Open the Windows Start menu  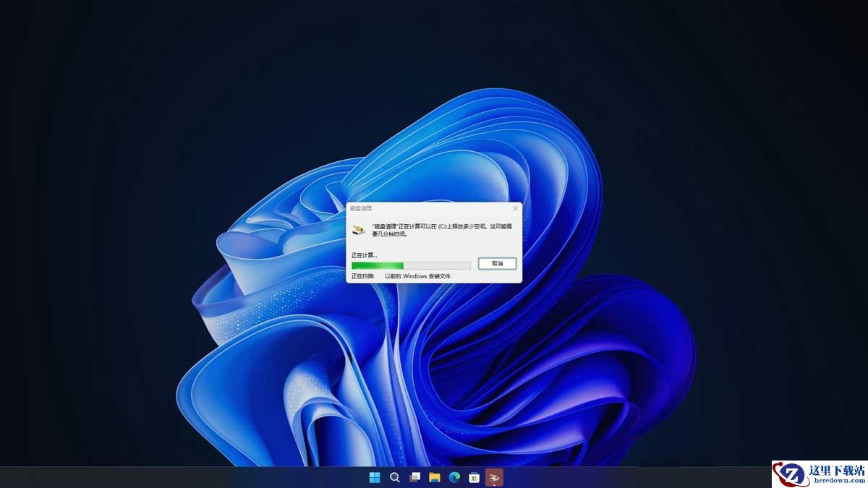tap(375, 477)
